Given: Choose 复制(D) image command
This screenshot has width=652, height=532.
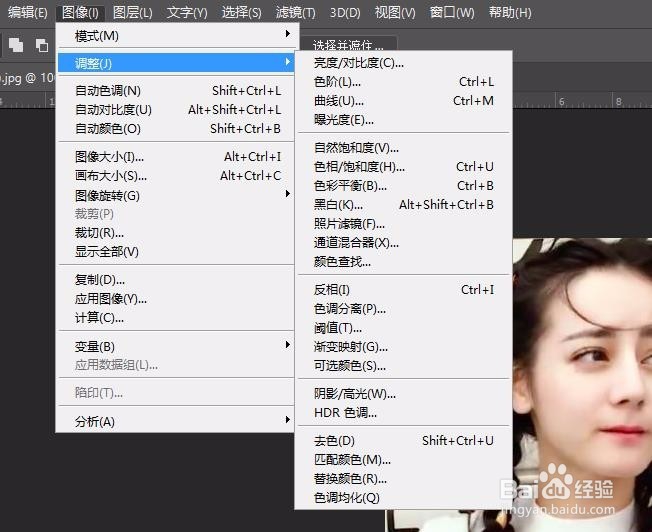Looking at the screenshot, I should tap(175, 280).
